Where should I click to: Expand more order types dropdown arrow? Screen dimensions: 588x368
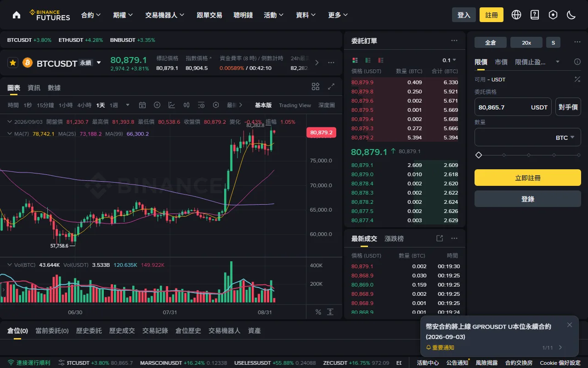click(x=558, y=62)
